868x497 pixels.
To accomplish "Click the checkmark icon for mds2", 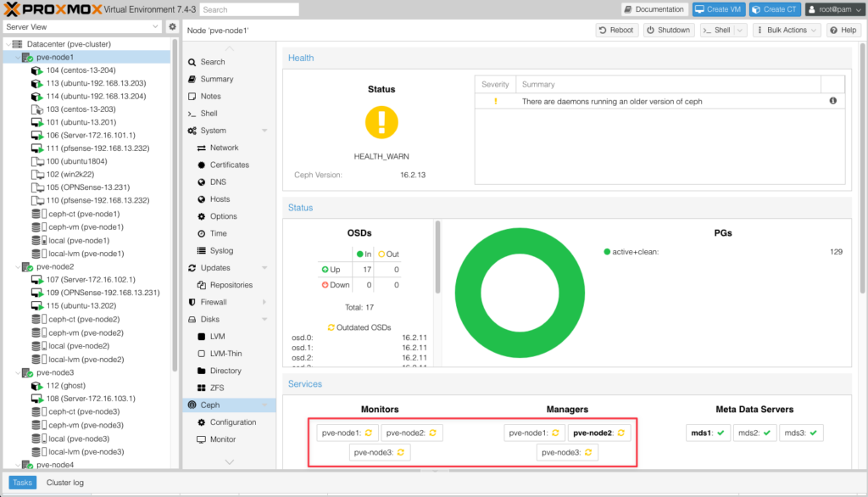I will point(766,433).
